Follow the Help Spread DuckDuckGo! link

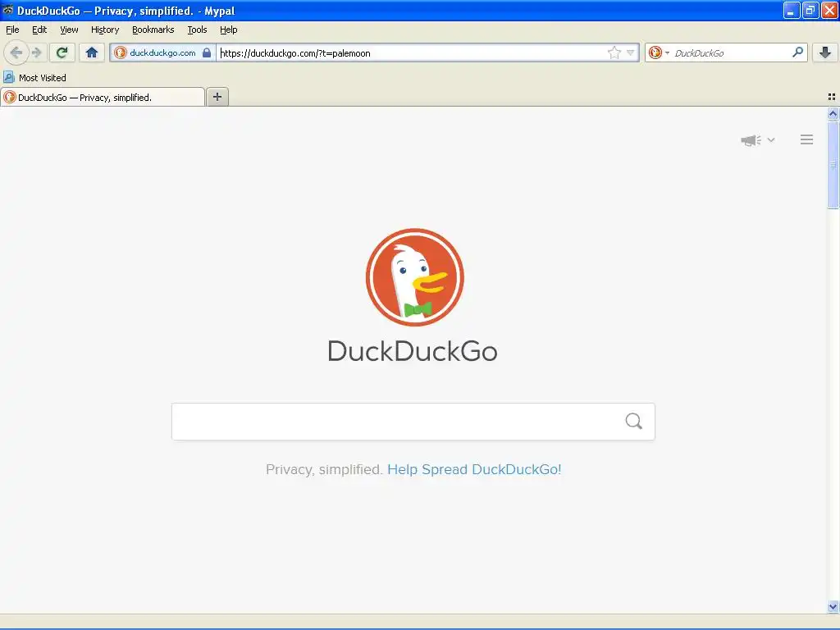[474, 469]
